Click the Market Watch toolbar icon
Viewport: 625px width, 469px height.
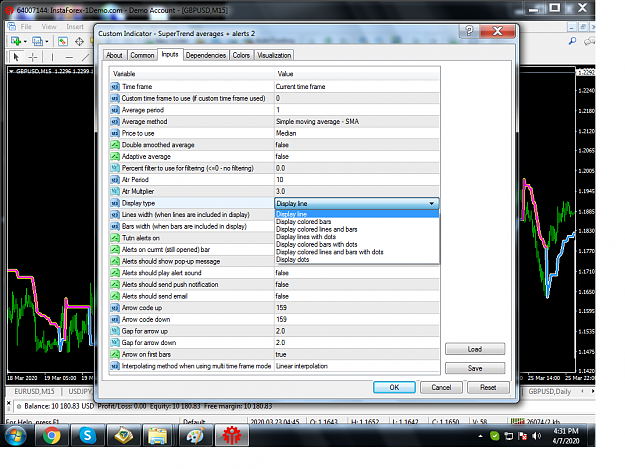[63, 41]
